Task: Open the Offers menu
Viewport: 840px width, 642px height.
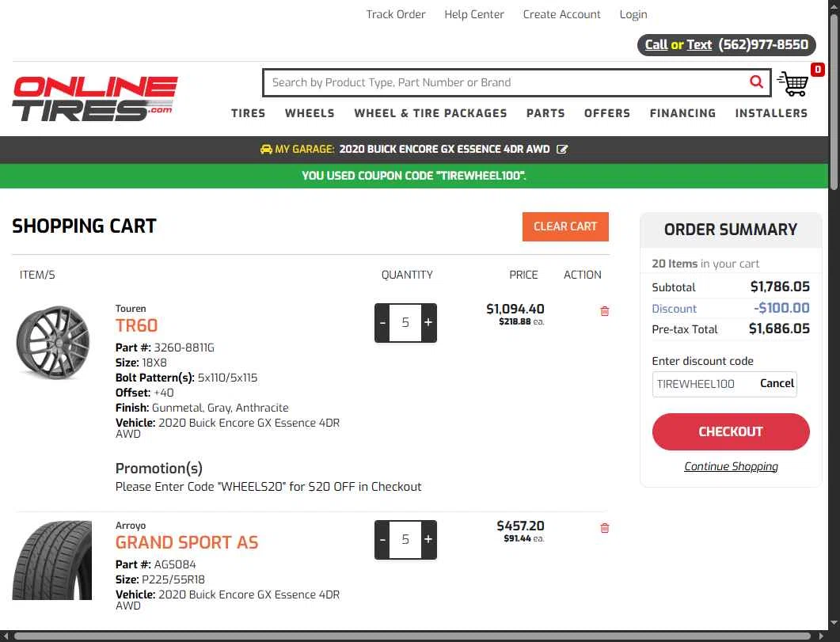Action: (607, 113)
